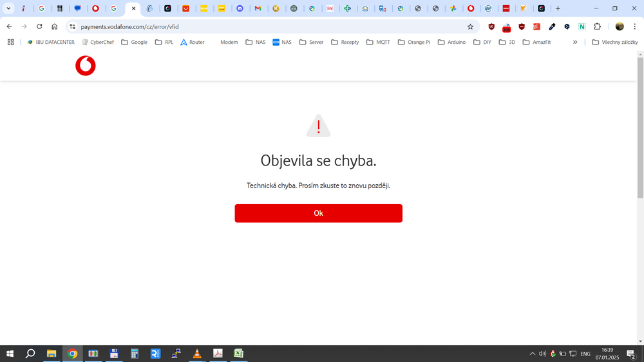The image size is (644, 362).
Task: Activate the color picker eyedropper extension
Action: 552,26
